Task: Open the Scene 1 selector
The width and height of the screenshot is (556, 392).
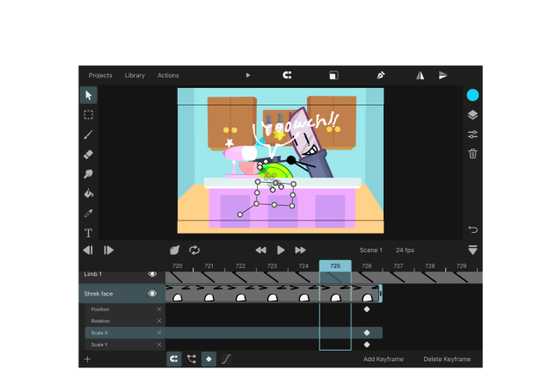Action: 371,250
